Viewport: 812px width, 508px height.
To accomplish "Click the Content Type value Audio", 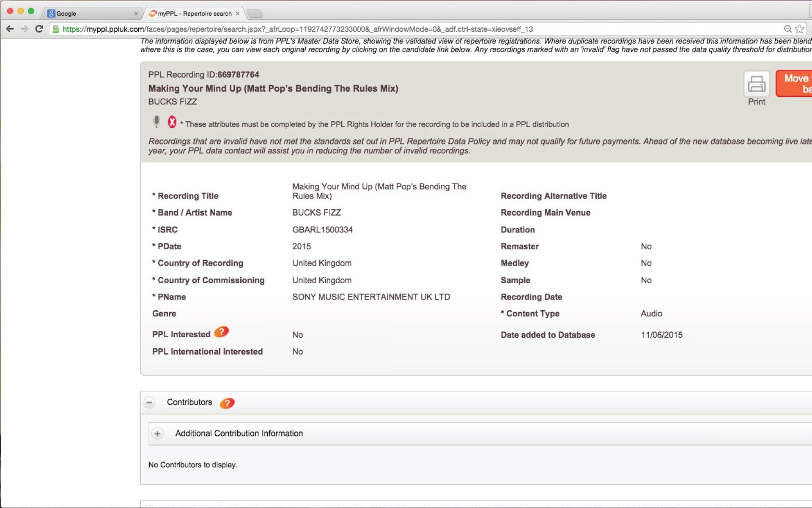I will 651,314.
